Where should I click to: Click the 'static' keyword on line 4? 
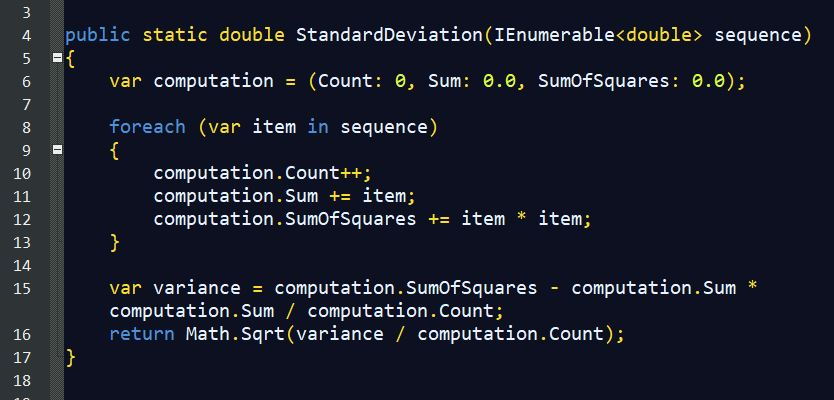click(175, 35)
